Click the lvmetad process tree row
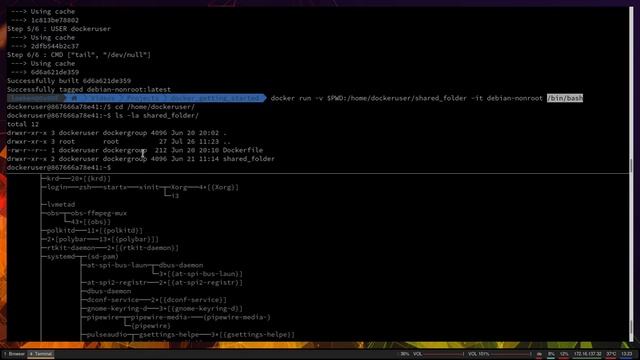640x360 pixels. click(59, 204)
